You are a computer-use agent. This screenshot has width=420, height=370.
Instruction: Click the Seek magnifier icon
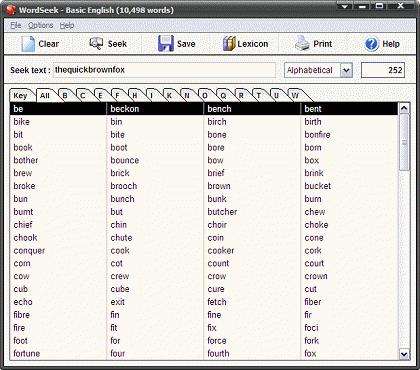coord(96,44)
